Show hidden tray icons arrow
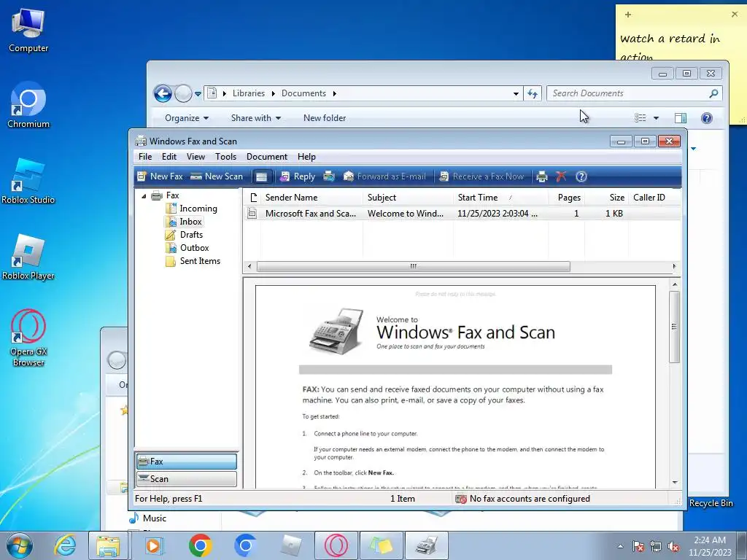The width and height of the screenshot is (747, 560). tap(620, 546)
